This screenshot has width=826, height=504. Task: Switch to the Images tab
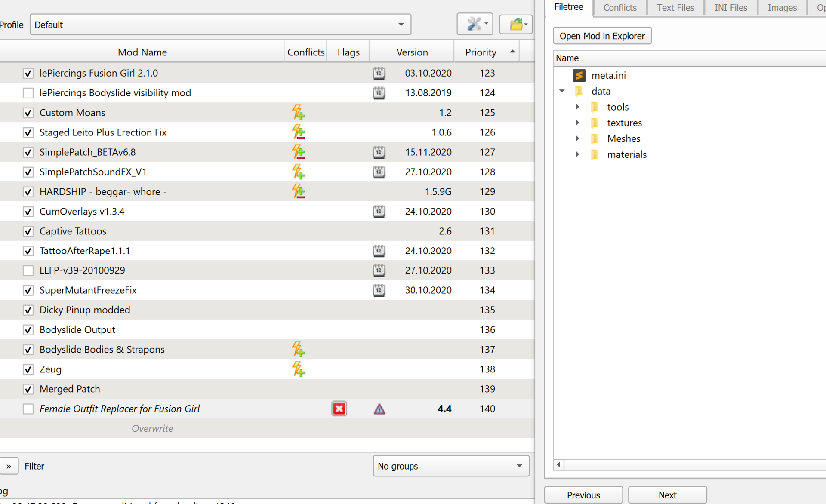click(x=782, y=8)
